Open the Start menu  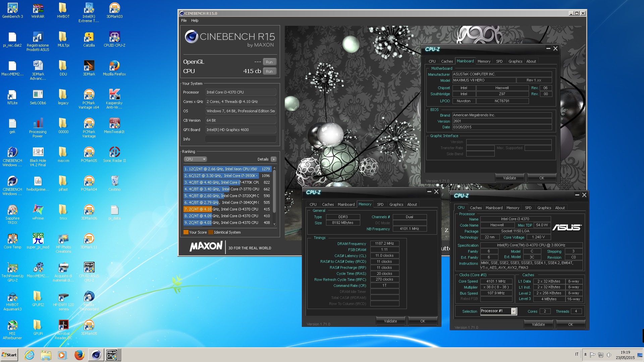9,355
